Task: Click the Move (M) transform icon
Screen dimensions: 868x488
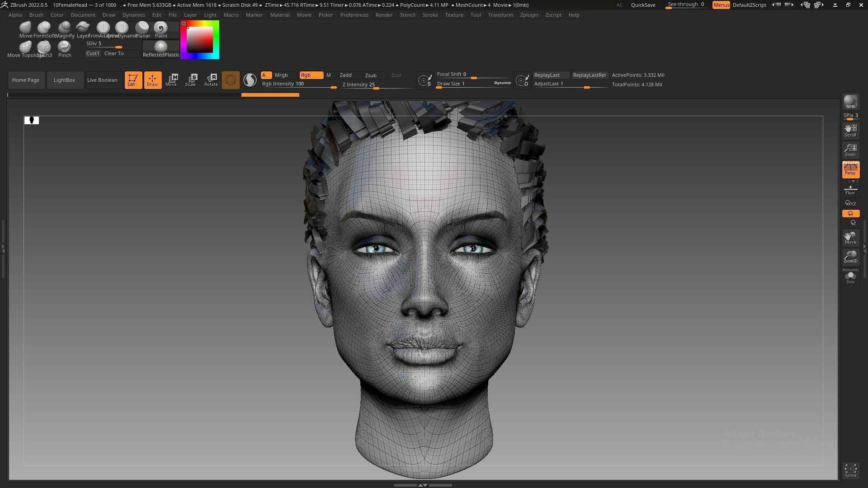Action: 171,80
